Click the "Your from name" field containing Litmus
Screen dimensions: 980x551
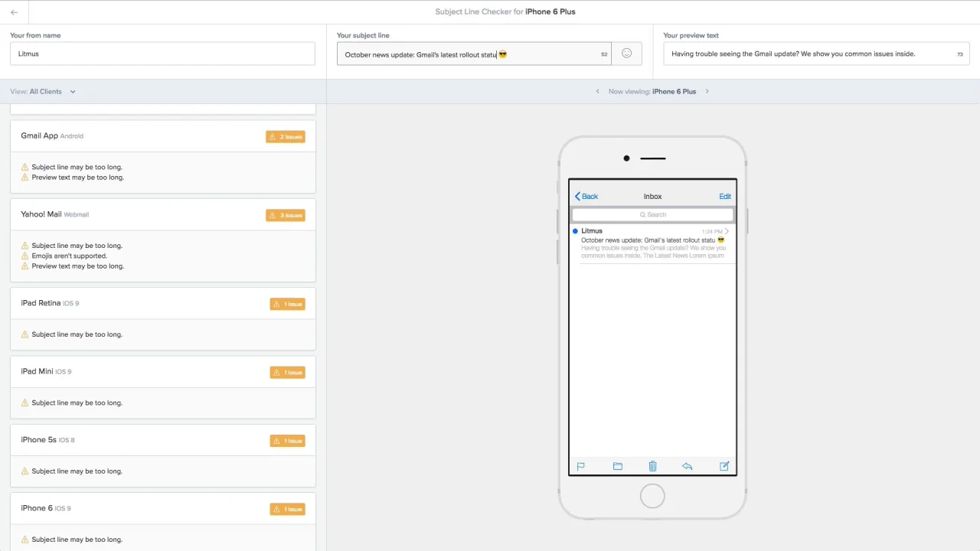[162, 54]
